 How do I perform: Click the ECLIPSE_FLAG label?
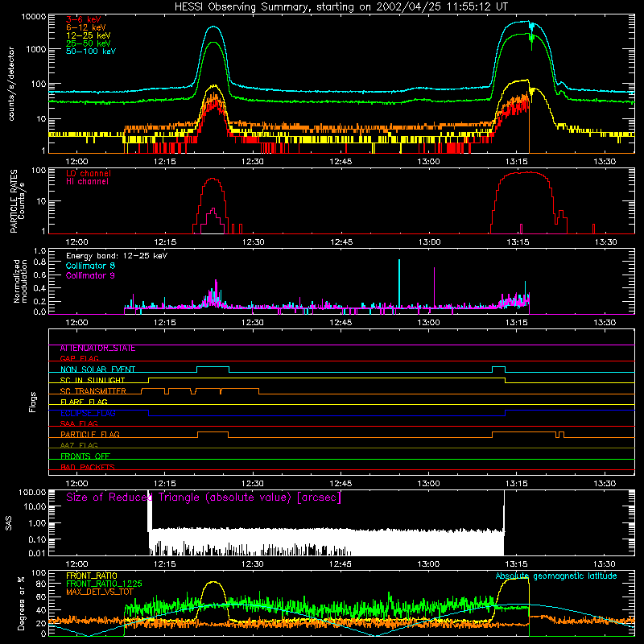(88, 413)
